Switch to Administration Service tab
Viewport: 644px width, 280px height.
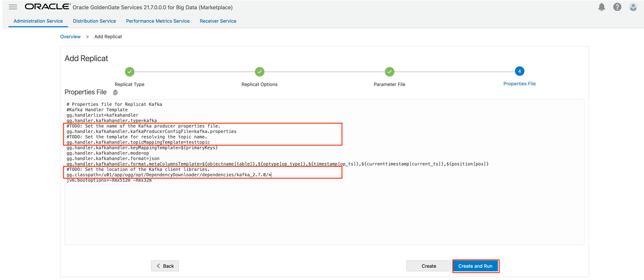[x=38, y=21]
